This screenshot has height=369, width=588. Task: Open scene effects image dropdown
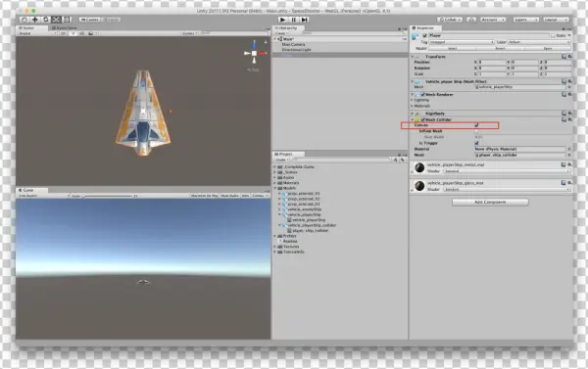click(92, 33)
